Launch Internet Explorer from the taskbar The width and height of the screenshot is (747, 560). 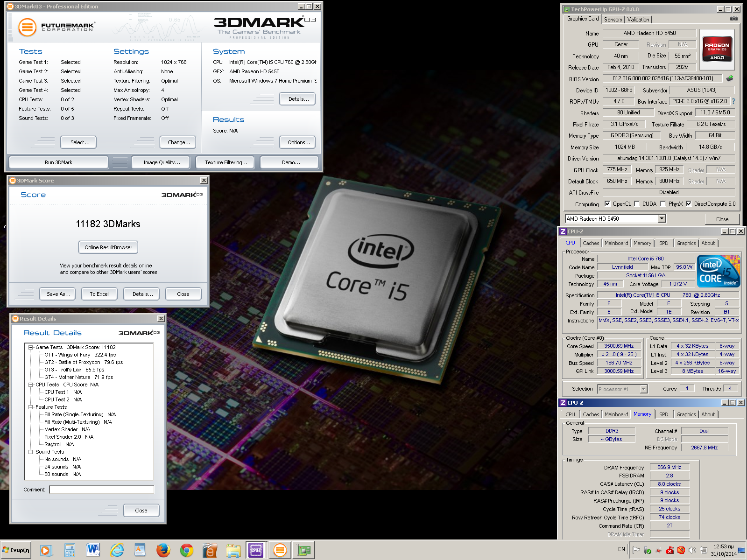tap(117, 551)
